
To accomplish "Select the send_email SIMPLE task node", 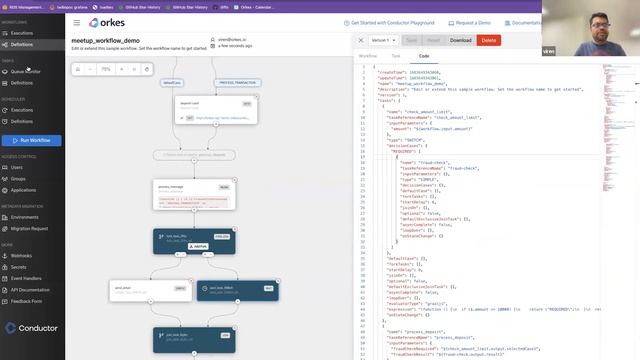I will coord(151,291).
